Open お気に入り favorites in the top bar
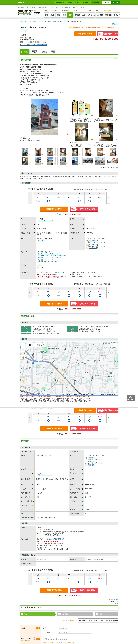This screenshot has height=644, width=138. click(61, 2)
